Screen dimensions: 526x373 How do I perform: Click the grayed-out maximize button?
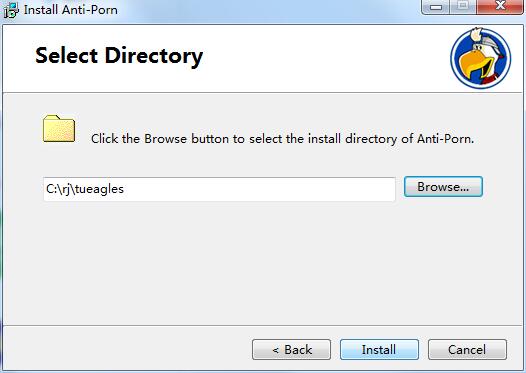[x=463, y=7]
